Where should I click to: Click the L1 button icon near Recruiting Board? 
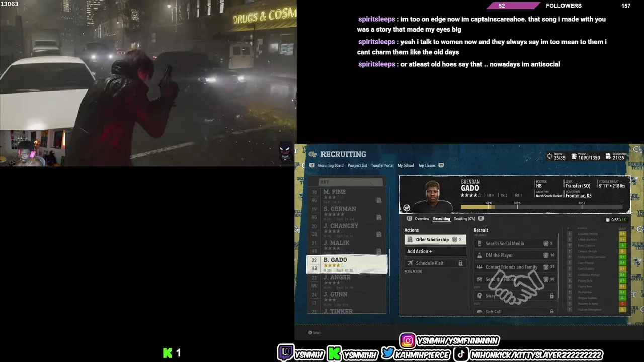pyautogui.click(x=312, y=165)
